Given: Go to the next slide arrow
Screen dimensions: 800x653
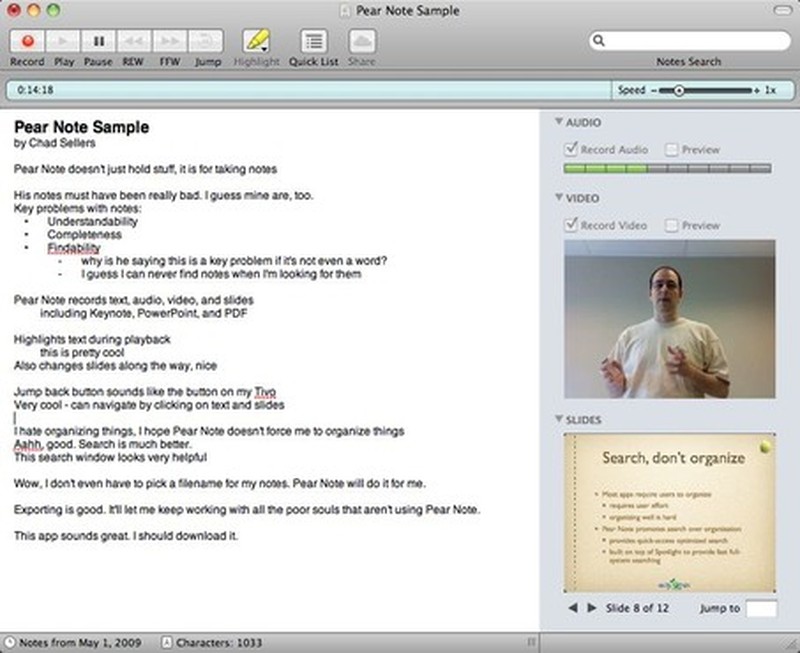Looking at the screenshot, I should (591, 608).
